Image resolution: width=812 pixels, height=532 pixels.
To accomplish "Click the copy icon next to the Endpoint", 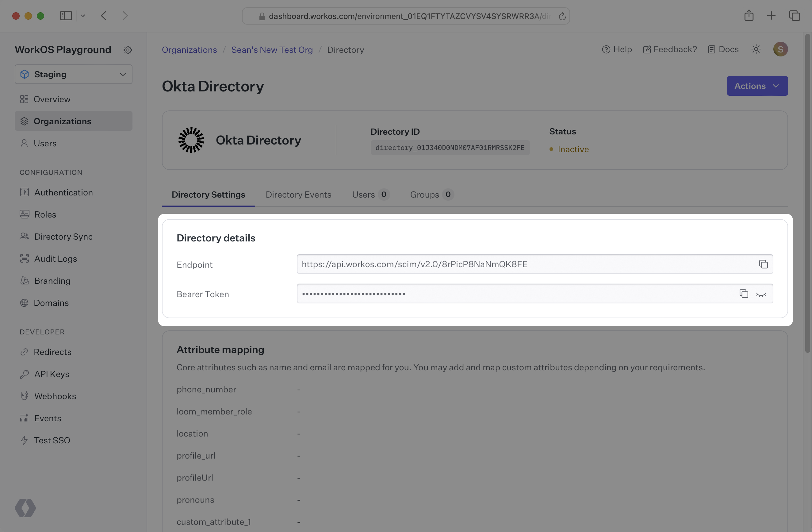I will coord(763,264).
